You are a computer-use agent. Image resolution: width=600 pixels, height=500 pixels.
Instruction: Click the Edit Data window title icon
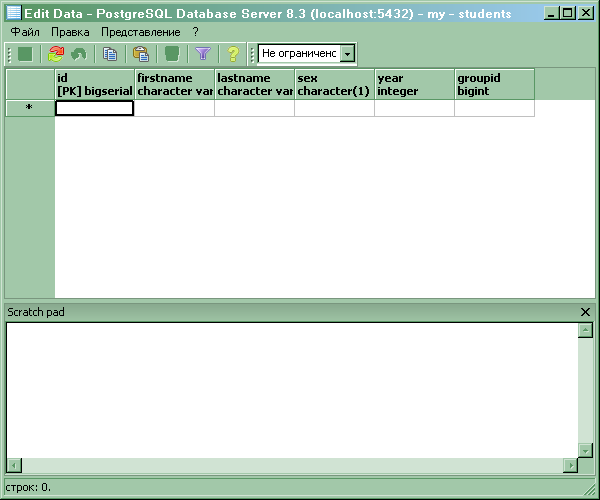tap(14, 13)
